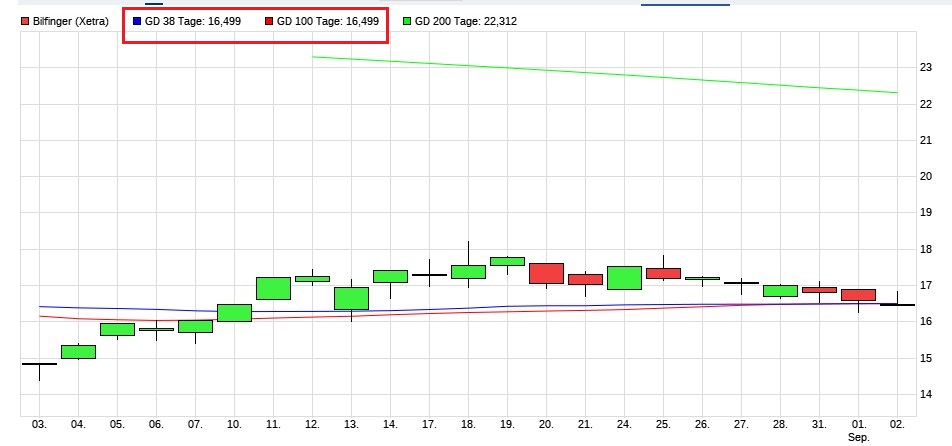Image resolution: width=952 pixels, height=446 pixels.
Task: Click the Sep. month label on x-axis
Action: tap(858, 438)
